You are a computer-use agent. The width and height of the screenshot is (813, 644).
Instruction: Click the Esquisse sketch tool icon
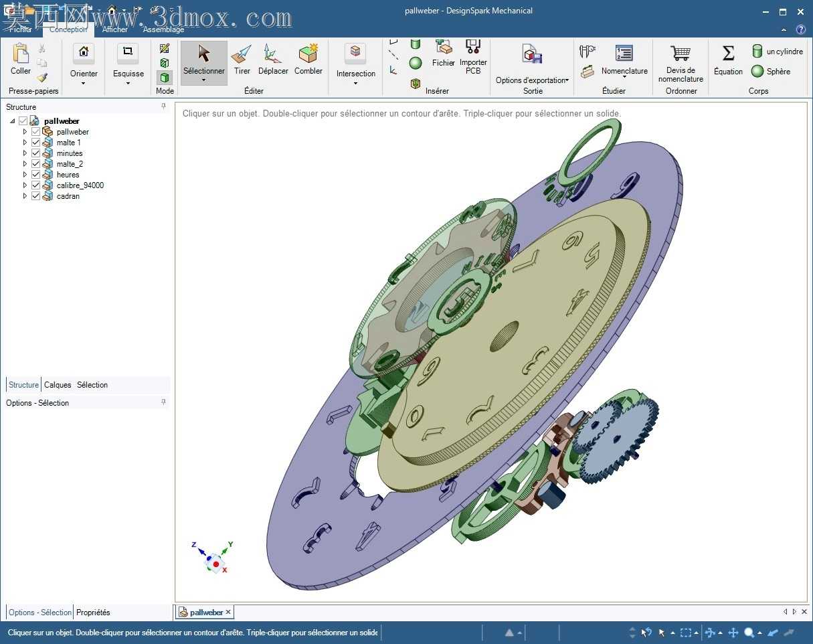128,54
